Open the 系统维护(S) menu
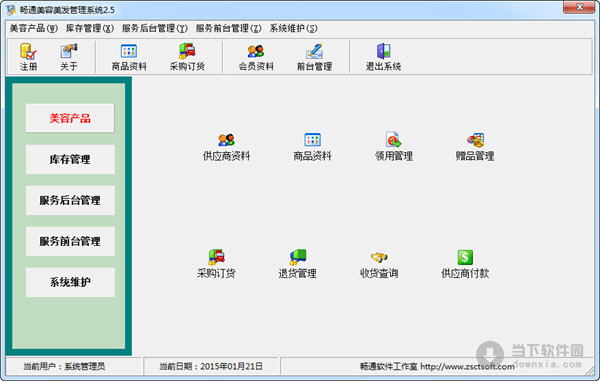Image resolution: width=600 pixels, height=381 pixels. pyautogui.click(x=293, y=28)
